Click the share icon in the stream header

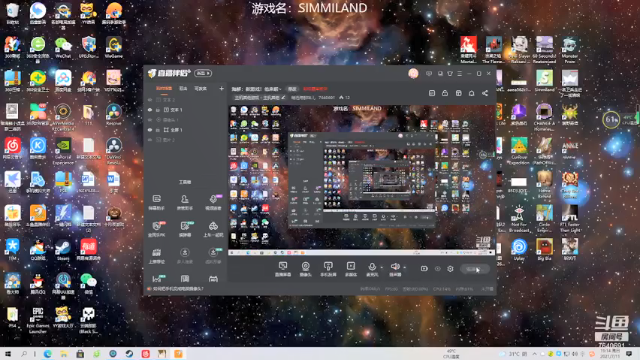pos(485,93)
